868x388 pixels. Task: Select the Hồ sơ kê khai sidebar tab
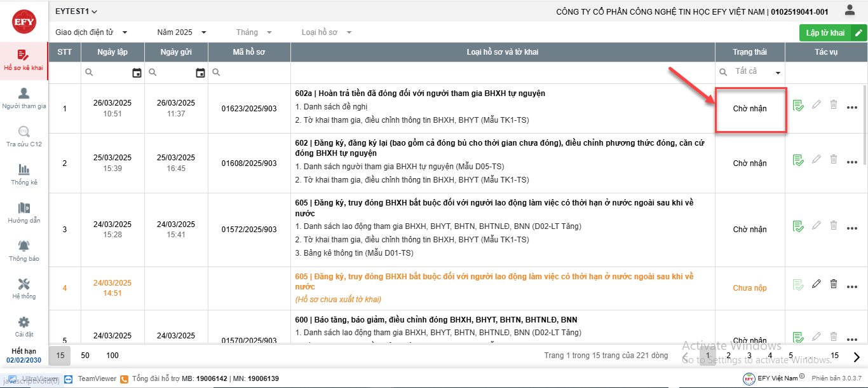point(24,60)
